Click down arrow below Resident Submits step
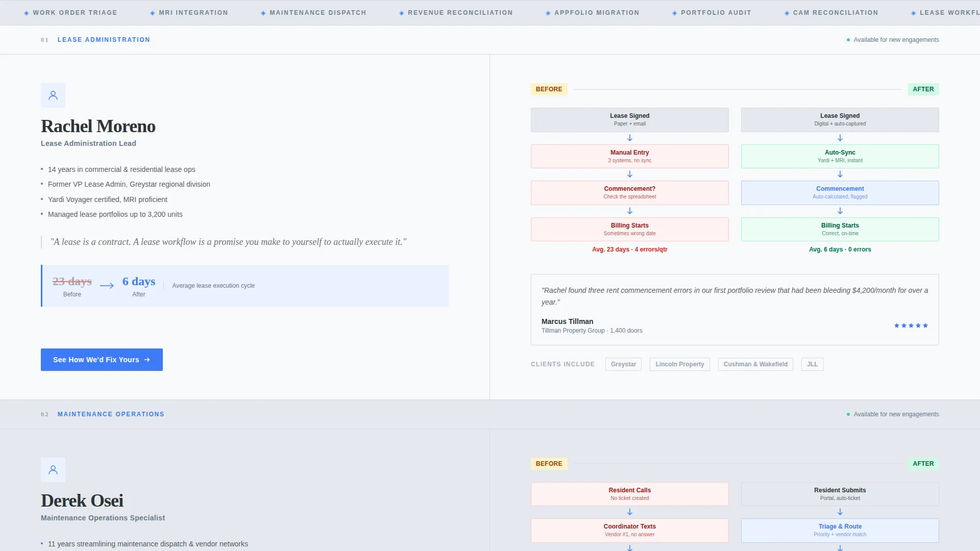 click(x=840, y=512)
